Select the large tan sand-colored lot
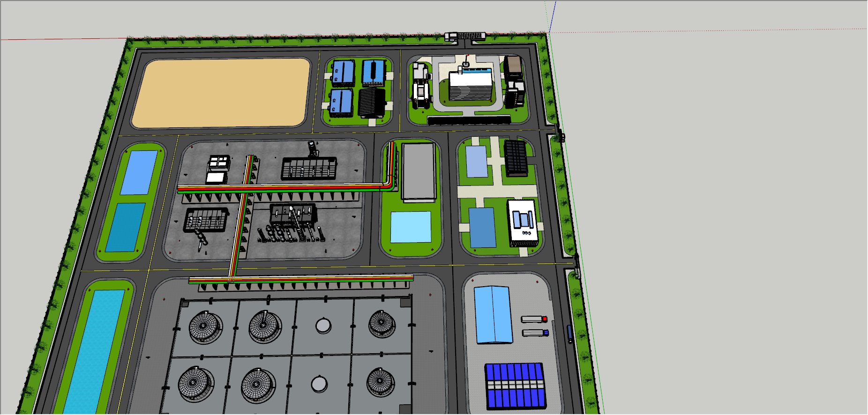This screenshot has width=868, height=415. [221, 93]
